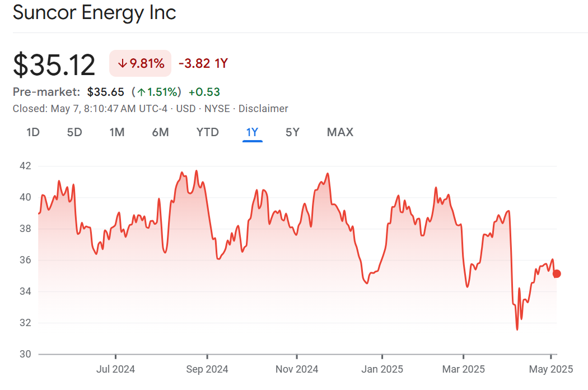Click the 9.81% change badge
The width and height of the screenshot is (588, 390).
tap(141, 64)
